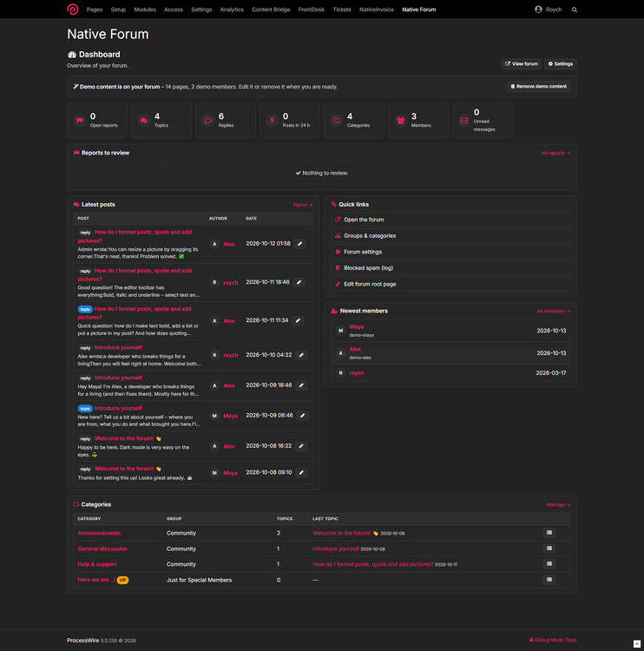Click the Roych user profile icon

538,10
